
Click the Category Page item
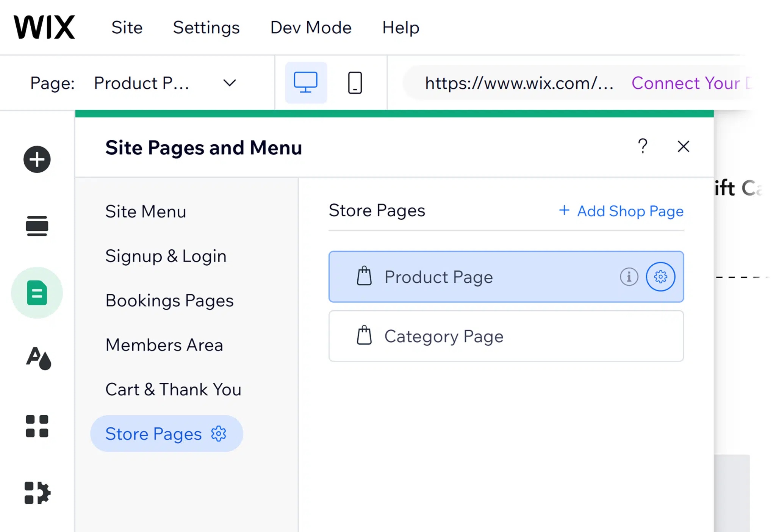(x=507, y=336)
